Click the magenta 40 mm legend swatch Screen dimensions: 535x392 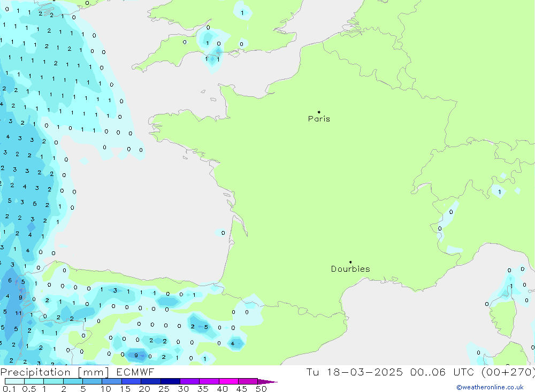(x=228, y=381)
